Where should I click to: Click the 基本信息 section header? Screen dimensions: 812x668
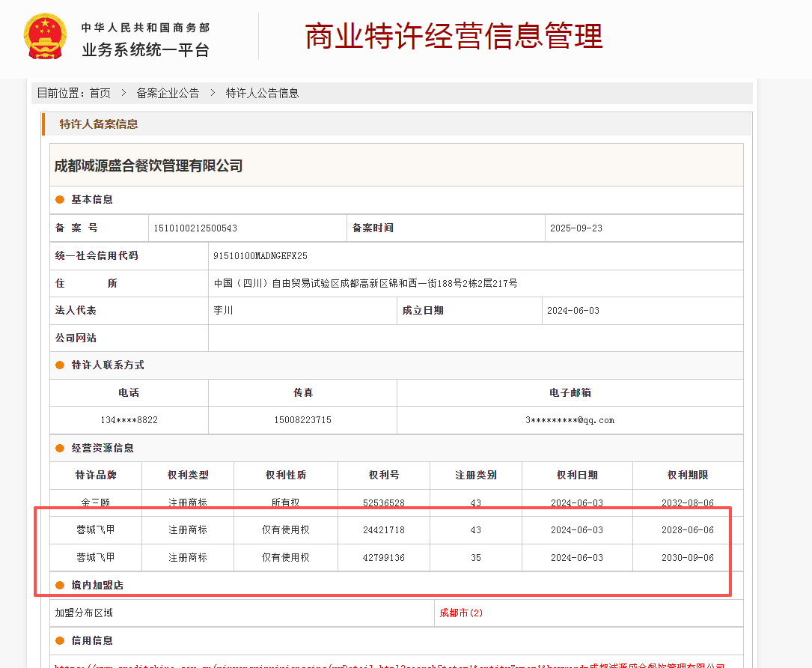(x=91, y=199)
